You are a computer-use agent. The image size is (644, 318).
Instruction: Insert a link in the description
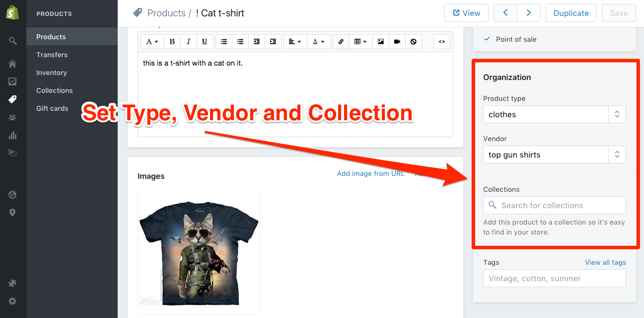[341, 42]
